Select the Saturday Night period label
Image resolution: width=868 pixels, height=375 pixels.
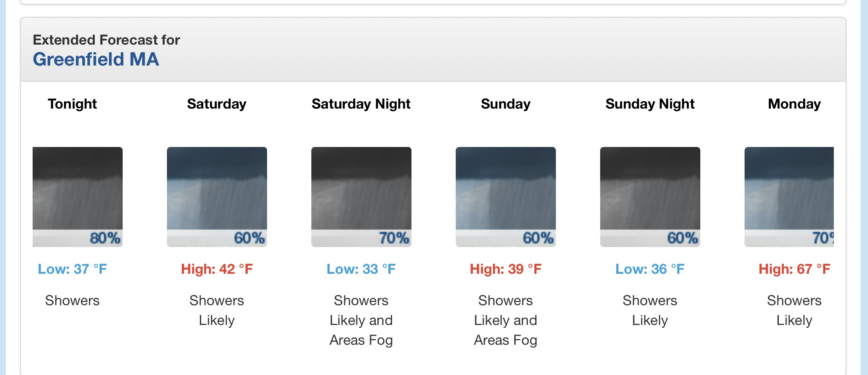(361, 104)
